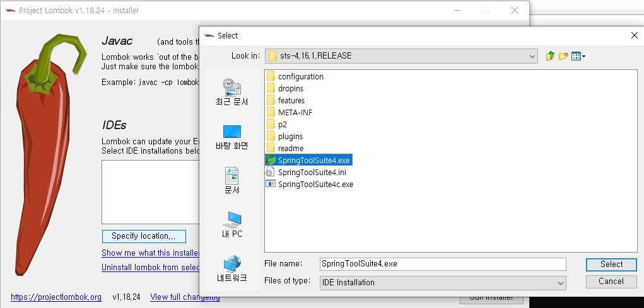Close the Project Lombok Installer window
Viewport: 644px width, 308px height.
(x=514, y=10)
